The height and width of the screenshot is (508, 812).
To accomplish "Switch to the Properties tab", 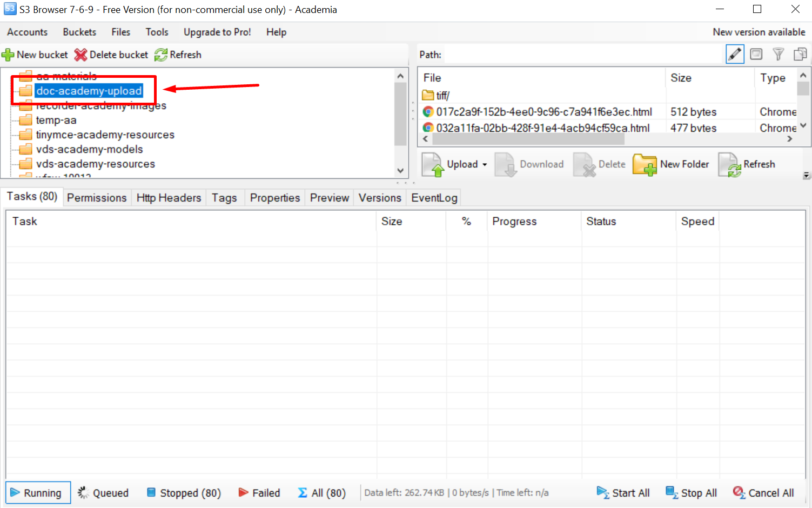I will [275, 198].
